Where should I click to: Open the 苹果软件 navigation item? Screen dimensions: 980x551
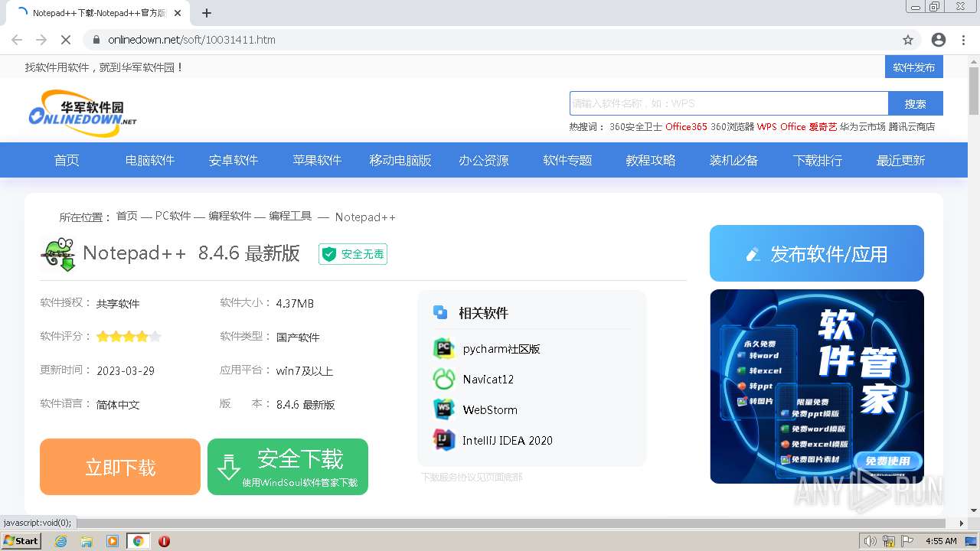click(x=317, y=160)
